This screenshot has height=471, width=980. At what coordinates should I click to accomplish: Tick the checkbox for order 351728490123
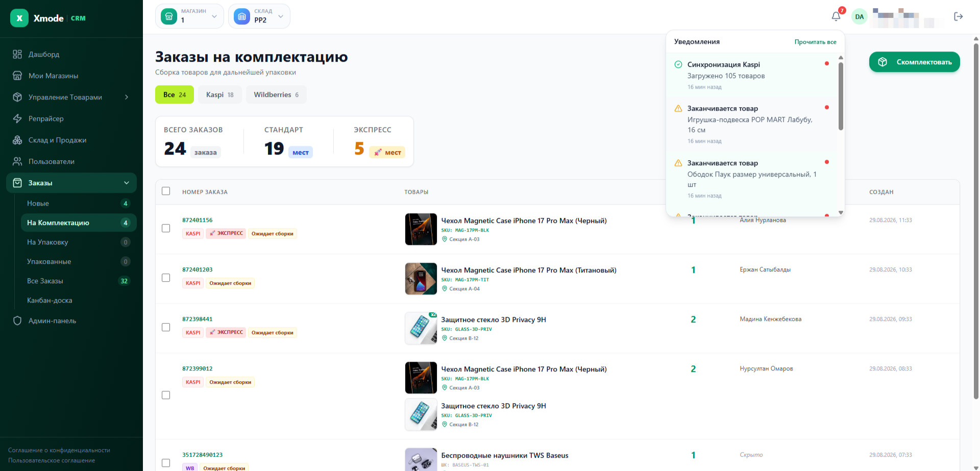click(166, 463)
